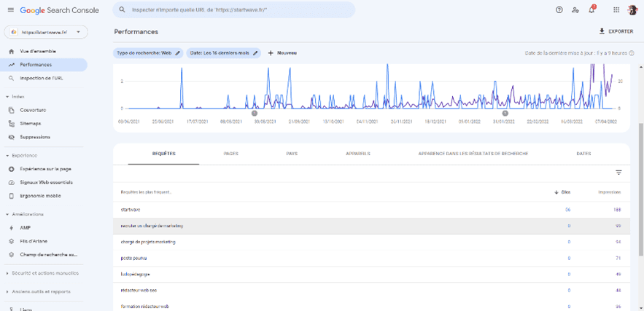
Task: Select the startwave query row
Action: (x=371, y=210)
